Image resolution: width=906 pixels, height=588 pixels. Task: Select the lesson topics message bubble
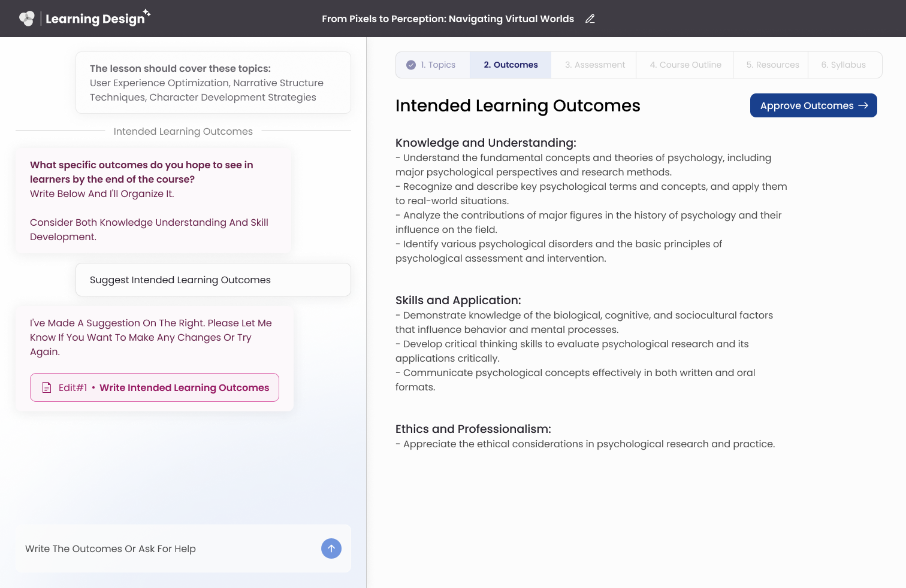(x=213, y=83)
